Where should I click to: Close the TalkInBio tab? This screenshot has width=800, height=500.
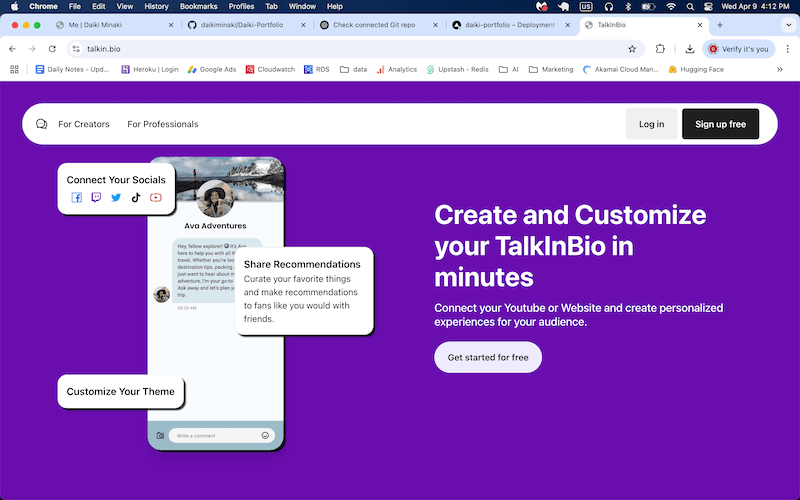click(699, 25)
